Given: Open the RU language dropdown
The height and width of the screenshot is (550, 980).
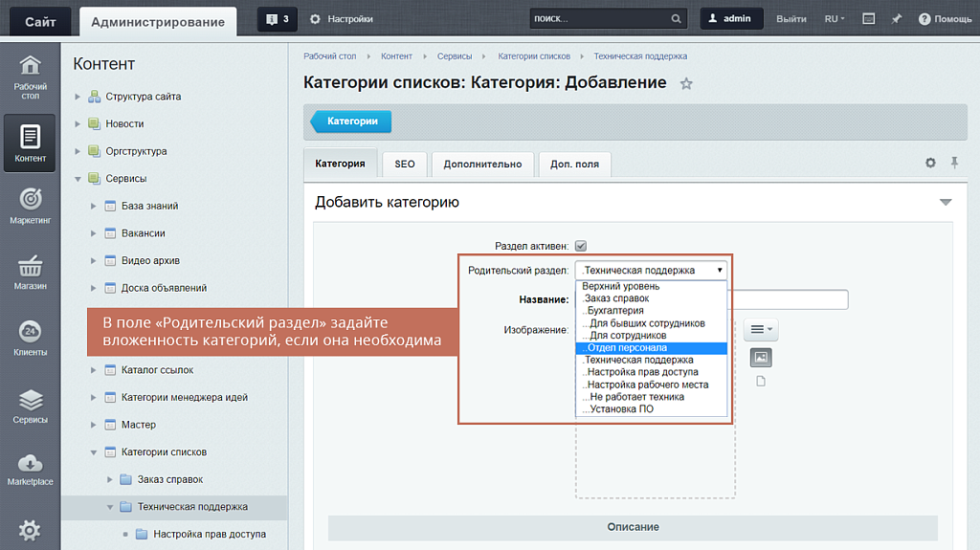Looking at the screenshot, I should pos(835,19).
